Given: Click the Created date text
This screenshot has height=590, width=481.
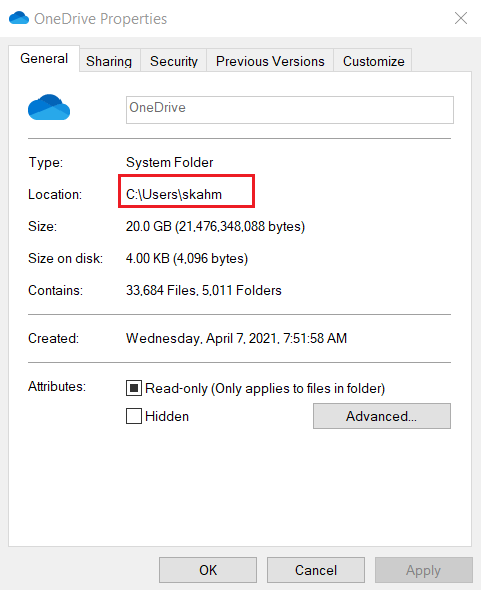Looking at the screenshot, I should pos(236,338).
